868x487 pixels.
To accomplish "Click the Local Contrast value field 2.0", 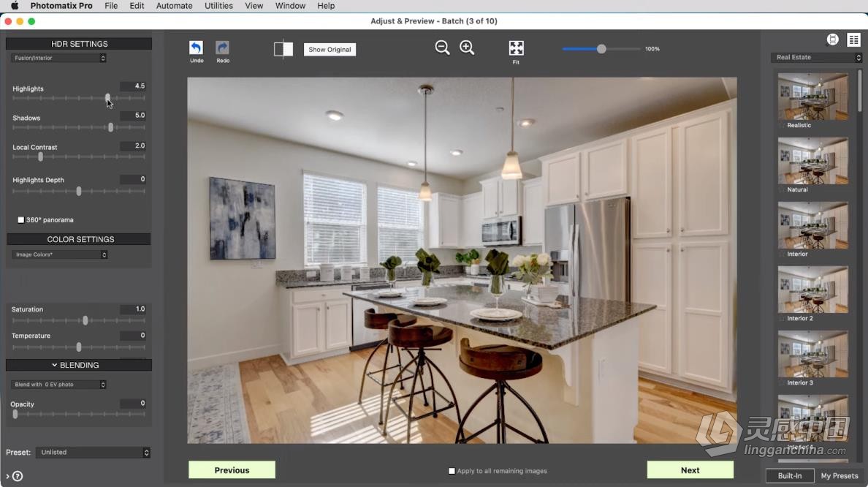I will pyautogui.click(x=133, y=146).
